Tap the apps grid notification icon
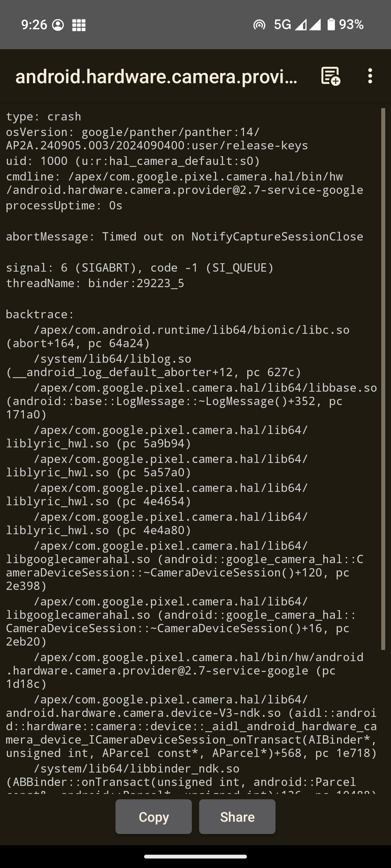The image size is (391, 868). pyautogui.click(x=79, y=25)
